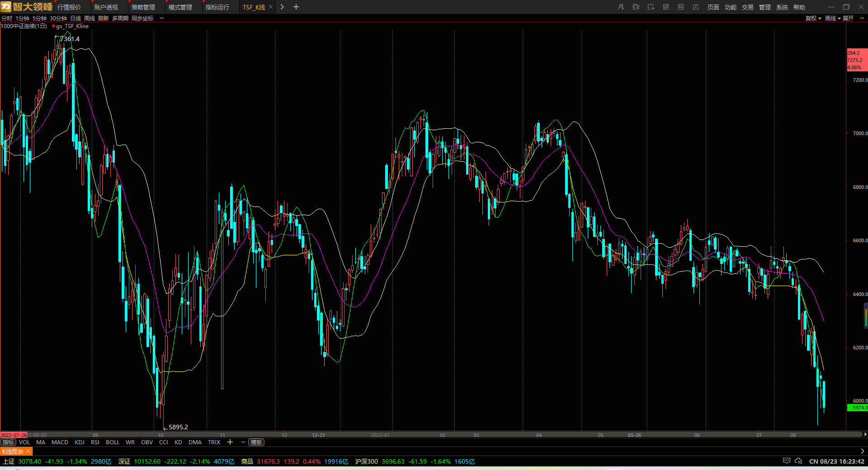Viewport: 868px width, 470px height.
Task: Click the 2022-07-26 date marker
Action: pos(14,435)
